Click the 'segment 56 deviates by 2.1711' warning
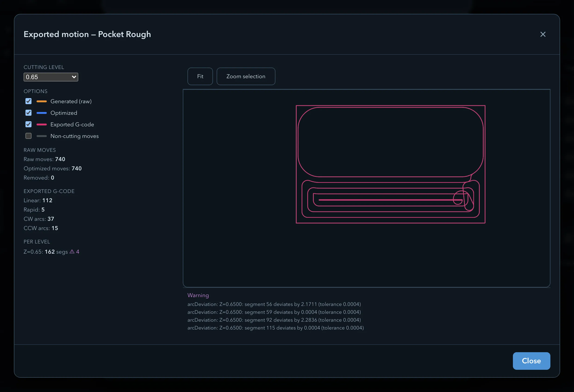The height and width of the screenshot is (392, 574). 274,304
